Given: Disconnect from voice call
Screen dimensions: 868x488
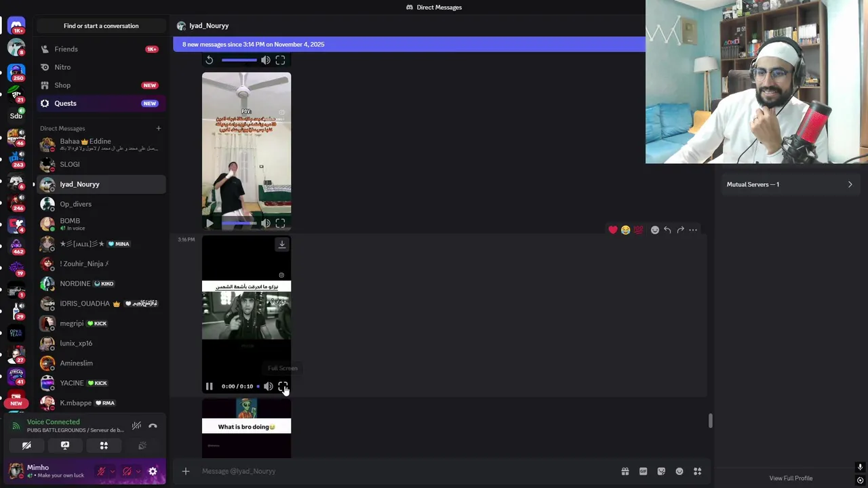Looking at the screenshot, I should [153, 426].
